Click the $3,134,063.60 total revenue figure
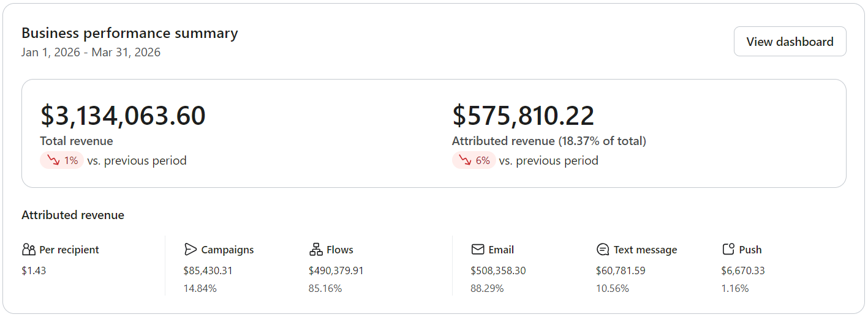This screenshot has height=317, width=868. [x=123, y=116]
